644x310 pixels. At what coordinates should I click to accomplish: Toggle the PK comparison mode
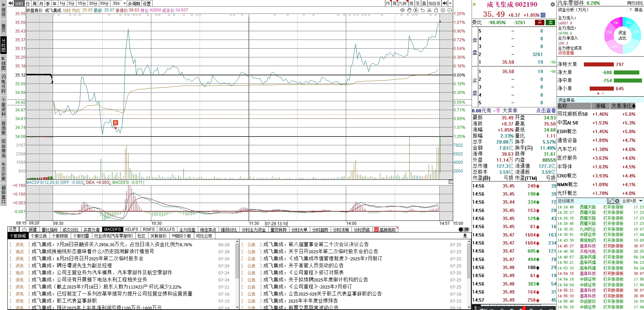pyautogui.click(x=388, y=3)
